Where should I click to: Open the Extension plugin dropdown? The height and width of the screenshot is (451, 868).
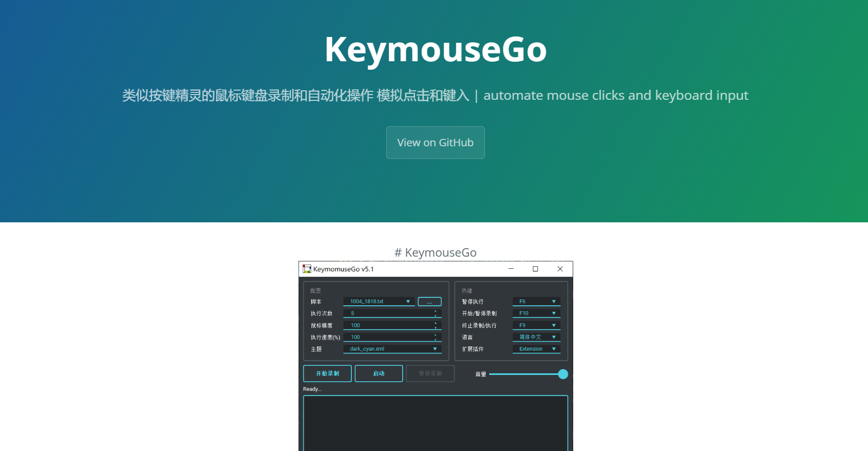click(x=536, y=349)
